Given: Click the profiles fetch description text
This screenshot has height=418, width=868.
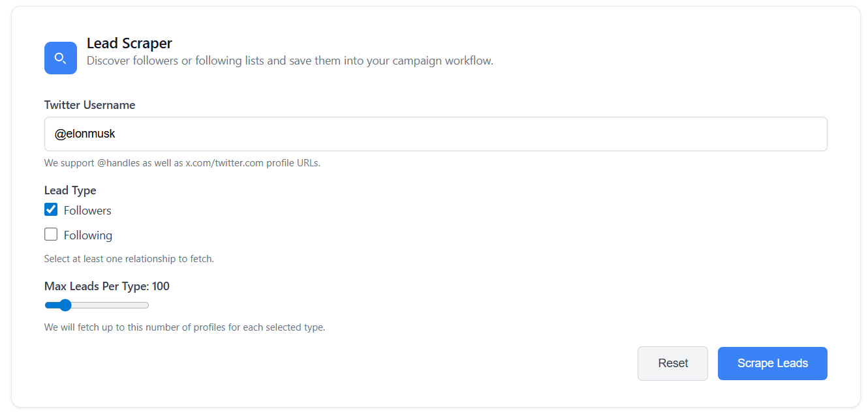Looking at the screenshot, I should point(185,327).
